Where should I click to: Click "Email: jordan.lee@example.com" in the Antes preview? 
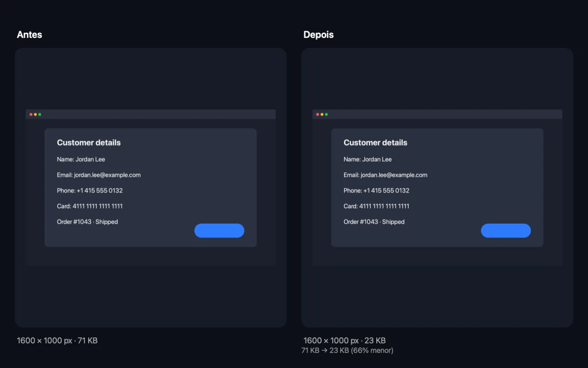point(99,175)
